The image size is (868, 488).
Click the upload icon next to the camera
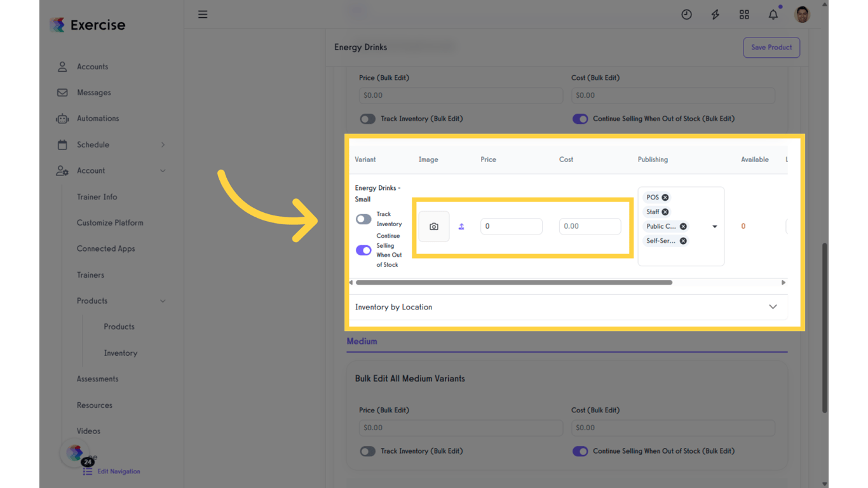coord(461,226)
